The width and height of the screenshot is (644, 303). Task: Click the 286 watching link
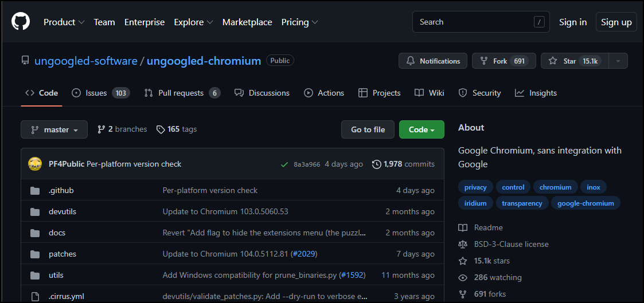pyautogui.click(x=498, y=278)
